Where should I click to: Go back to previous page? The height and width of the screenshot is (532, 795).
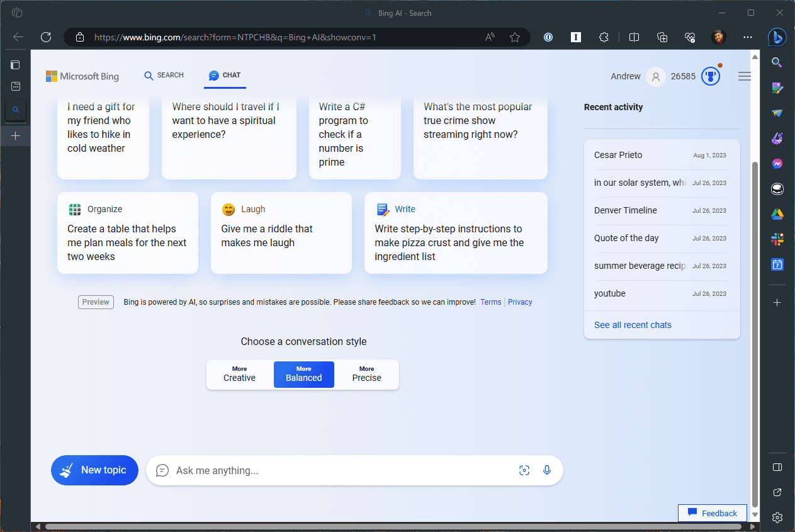point(18,37)
